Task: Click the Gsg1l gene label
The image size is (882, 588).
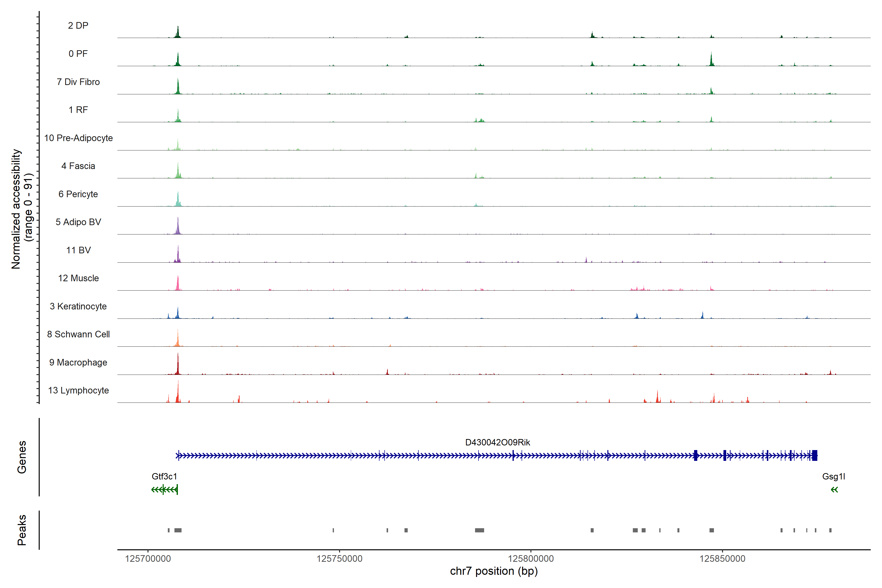Action: point(833,477)
